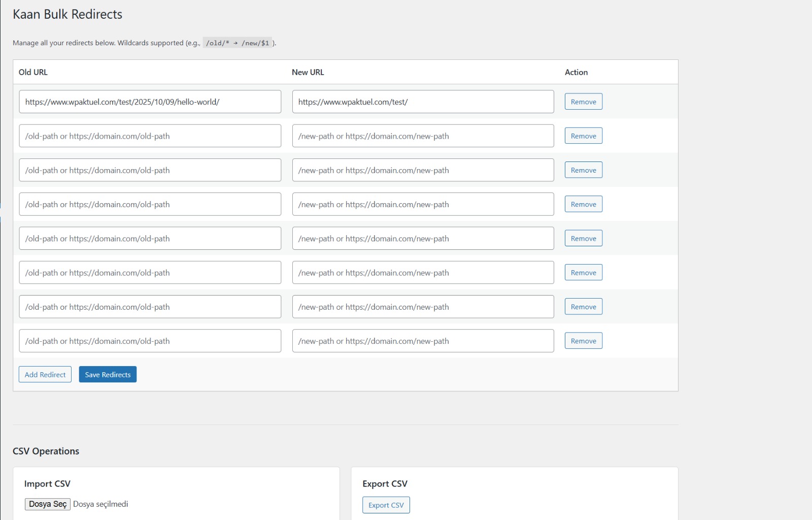This screenshot has height=520, width=812.
Task: Select the Old URL field containing hello-world path
Action: point(150,102)
